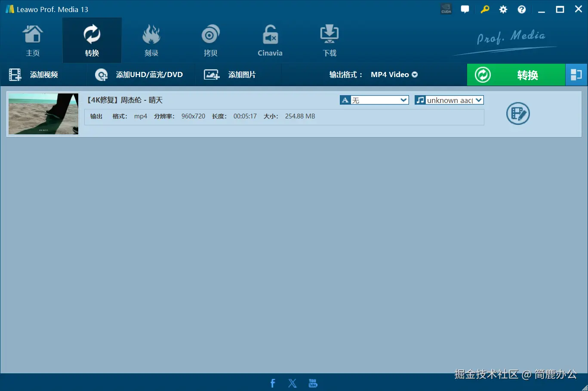
Task: Close the Leawo Prof. Media window
Action: 579,9
